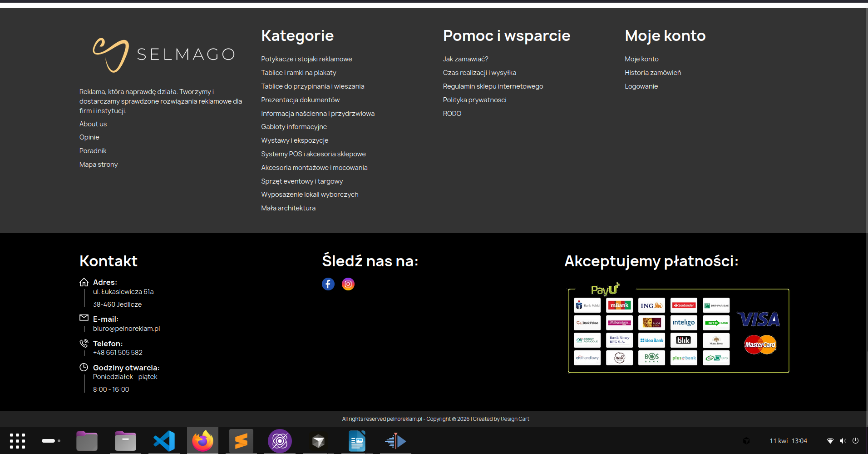Click the opening hours 8:00 - 16:00

point(111,389)
